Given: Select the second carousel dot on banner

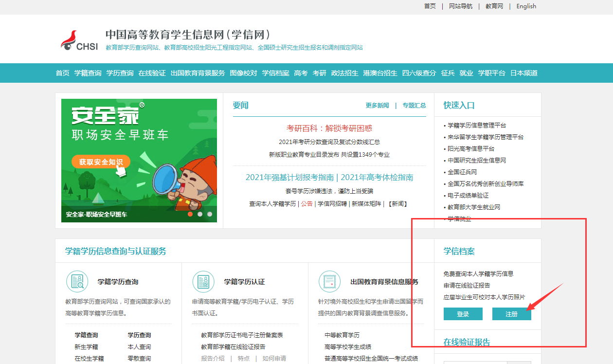Looking at the screenshot, I should click(200, 214).
